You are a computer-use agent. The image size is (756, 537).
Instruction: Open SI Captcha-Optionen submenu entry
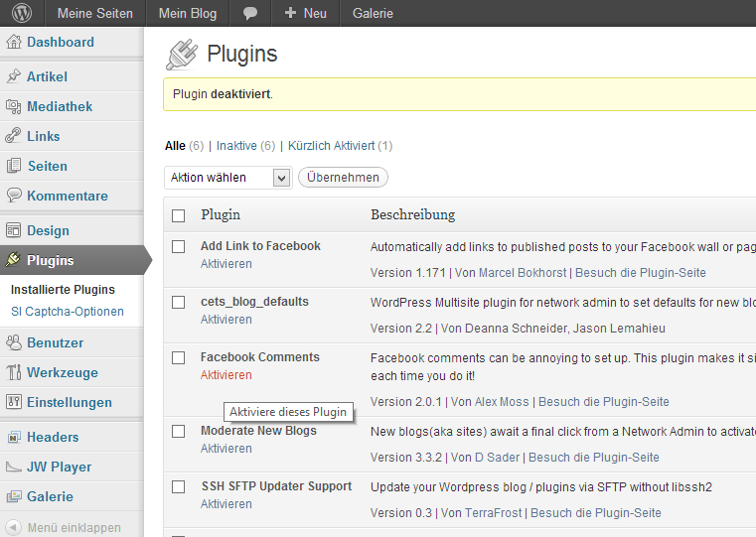pos(68,312)
